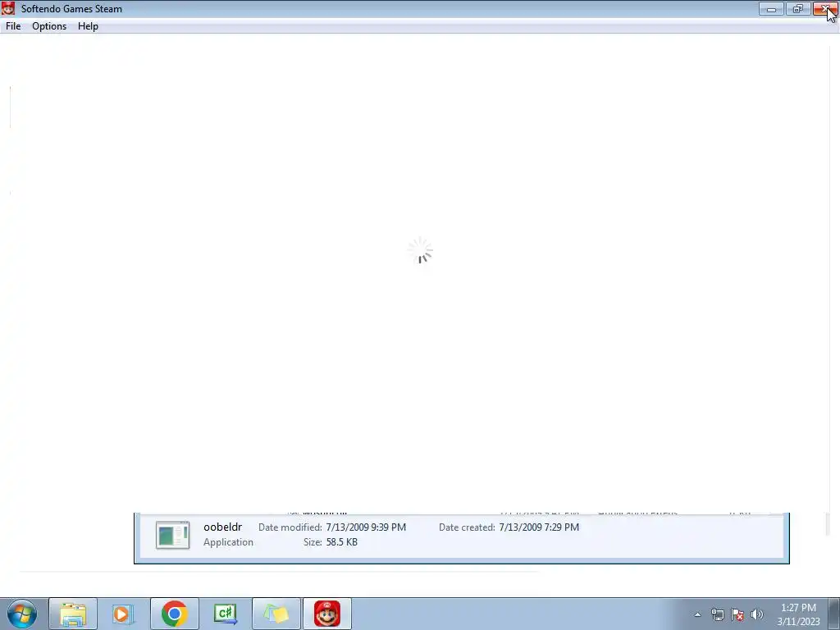Click the Date created value 7/13/2009 7:29 PM

pyautogui.click(x=539, y=527)
